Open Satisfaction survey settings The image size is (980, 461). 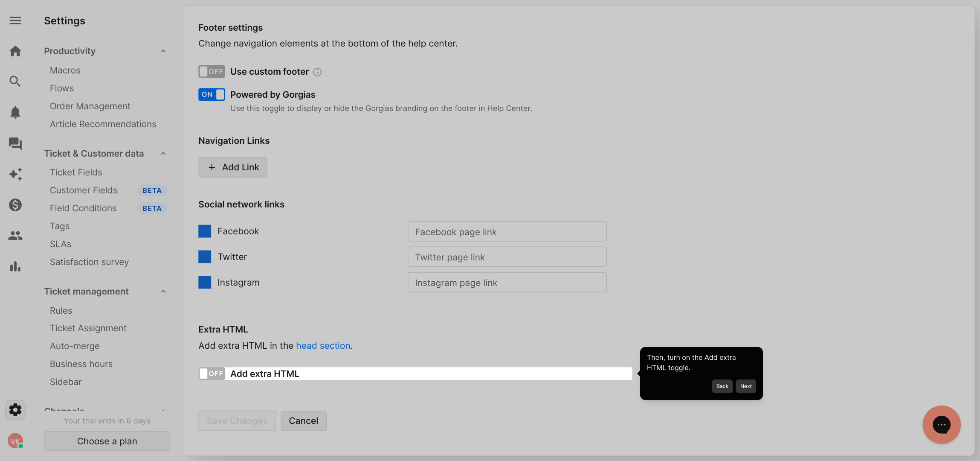tap(89, 262)
